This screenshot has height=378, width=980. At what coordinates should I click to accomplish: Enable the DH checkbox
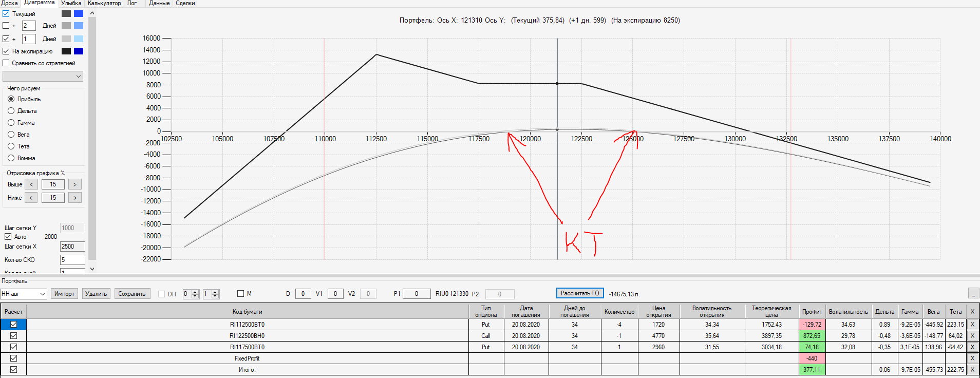[162, 294]
